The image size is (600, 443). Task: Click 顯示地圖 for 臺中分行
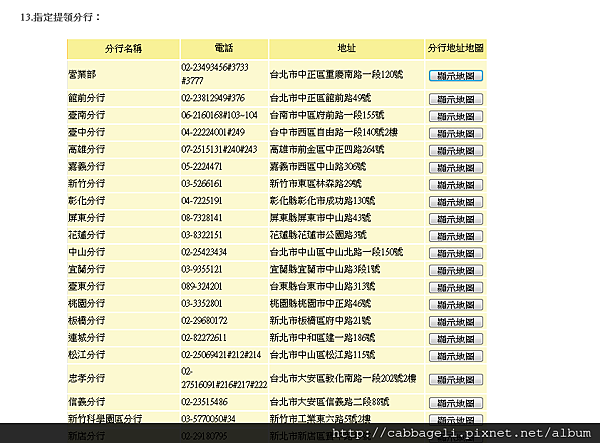pos(456,134)
